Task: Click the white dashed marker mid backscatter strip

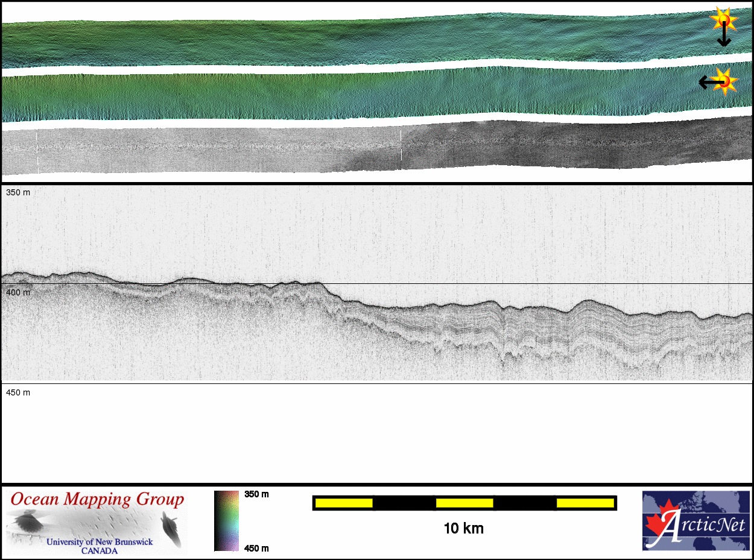Action: [401, 145]
